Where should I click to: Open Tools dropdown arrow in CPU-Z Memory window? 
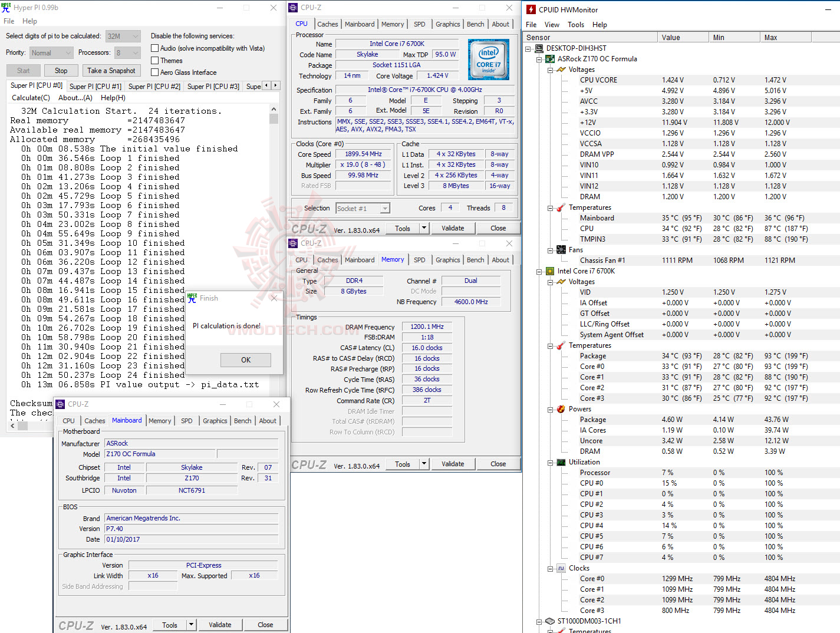423,464
